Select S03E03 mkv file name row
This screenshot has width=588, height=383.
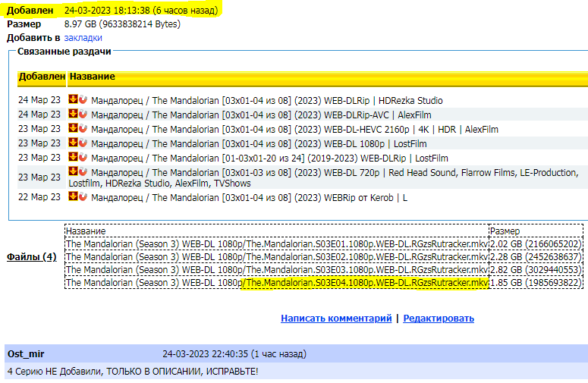pos(277,270)
